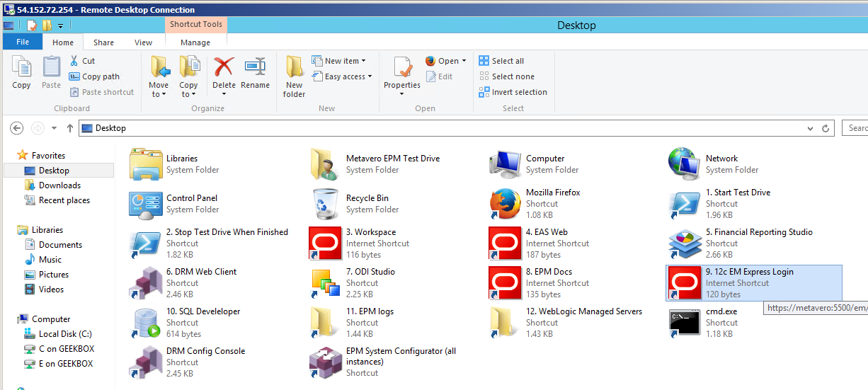Select the Control Panel icon
This screenshot has height=390, width=868.
[146, 204]
